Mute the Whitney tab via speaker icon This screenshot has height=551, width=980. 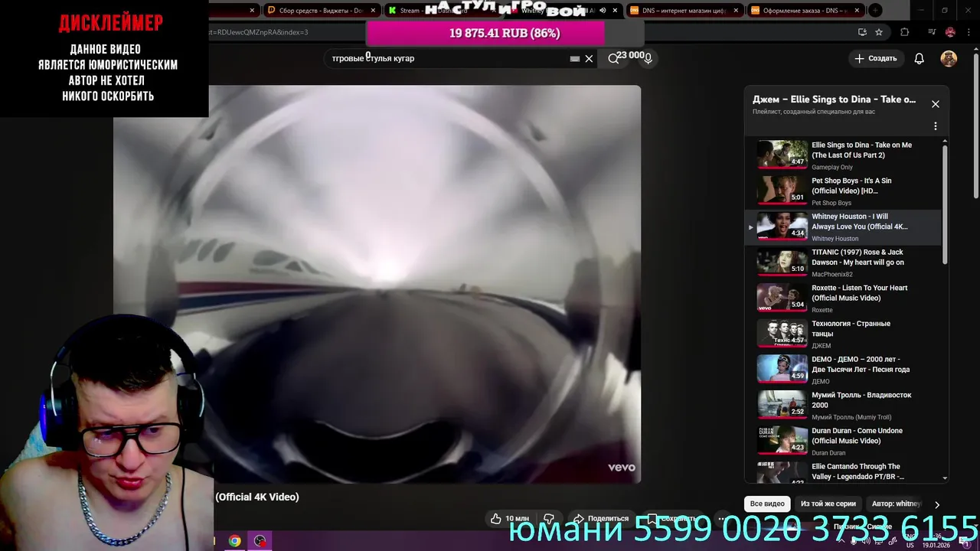(x=603, y=11)
